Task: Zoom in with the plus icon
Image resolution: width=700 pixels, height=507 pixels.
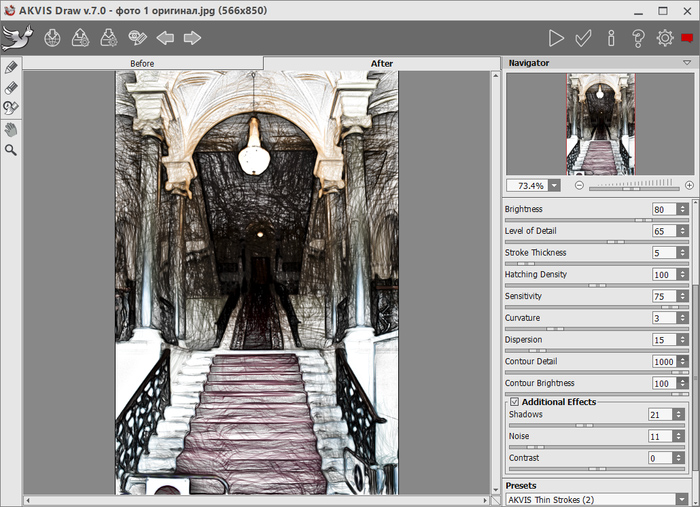Action: click(x=689, y=185)
